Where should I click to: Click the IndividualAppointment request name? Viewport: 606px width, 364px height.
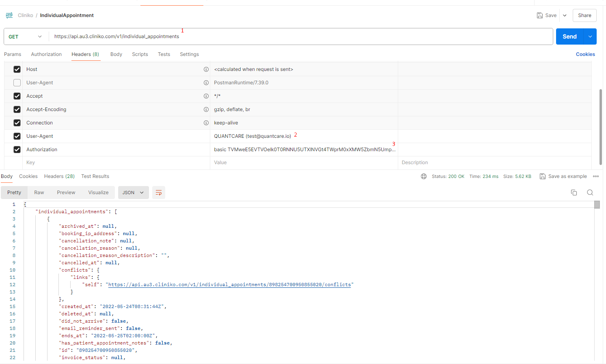point(67,15)
